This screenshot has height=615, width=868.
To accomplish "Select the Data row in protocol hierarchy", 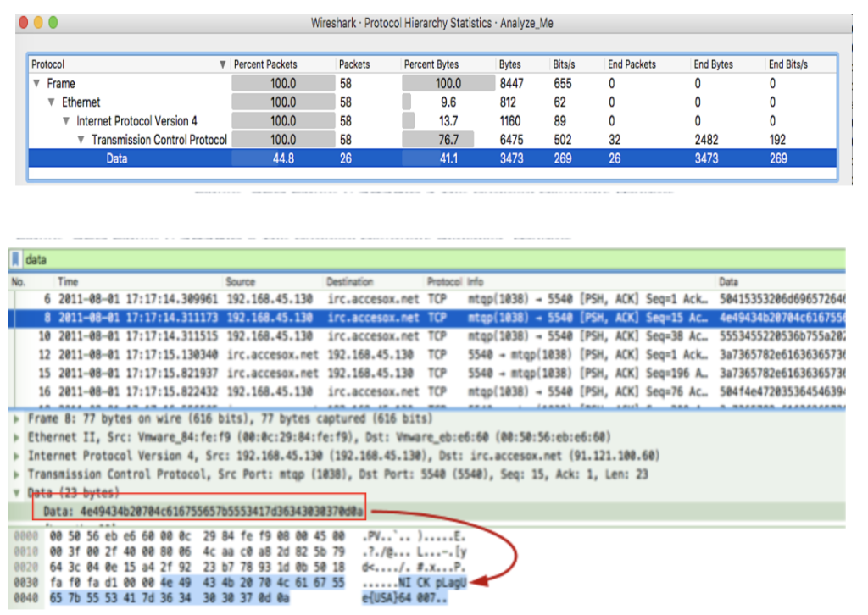I will pyautogui.click(x=116, y=158).
